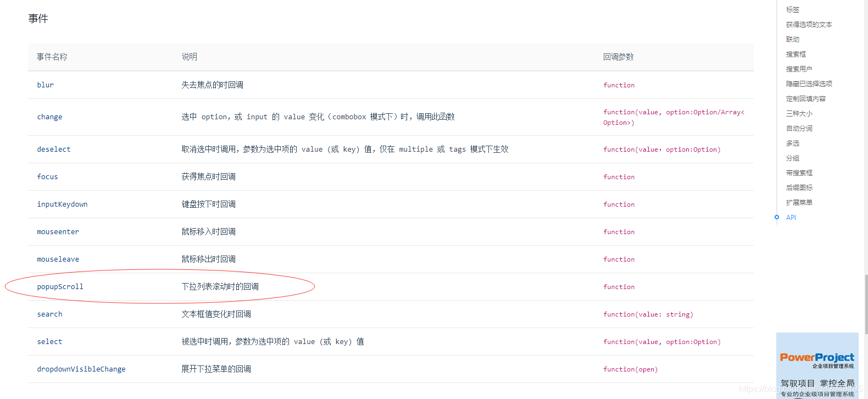Click the select row description text
Viewport: 868px width, 399px height.
click(273, 342)
